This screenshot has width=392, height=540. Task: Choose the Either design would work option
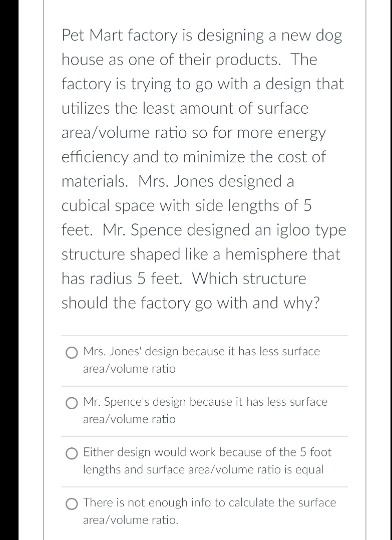[x=72, y=454]
